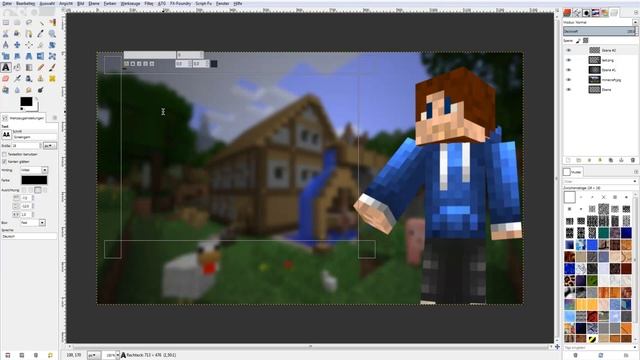Duplicate the layer in the layers panel
640x360 pixels.
pos(611,160)
